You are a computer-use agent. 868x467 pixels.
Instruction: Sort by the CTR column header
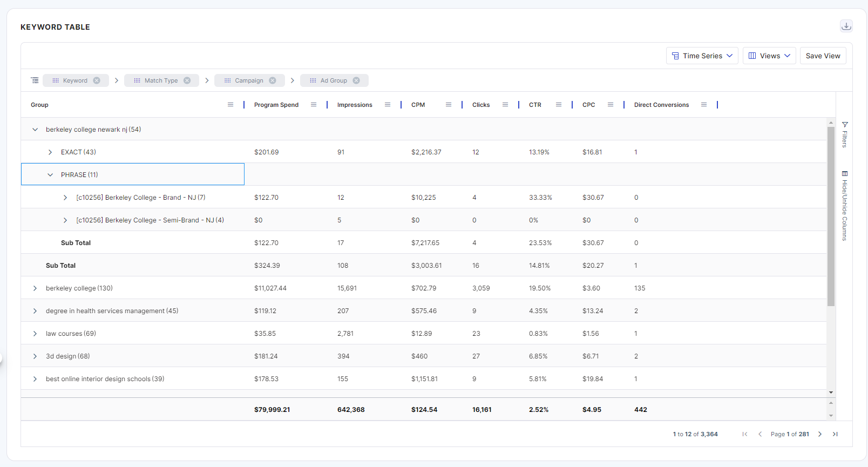coord(535,105)
